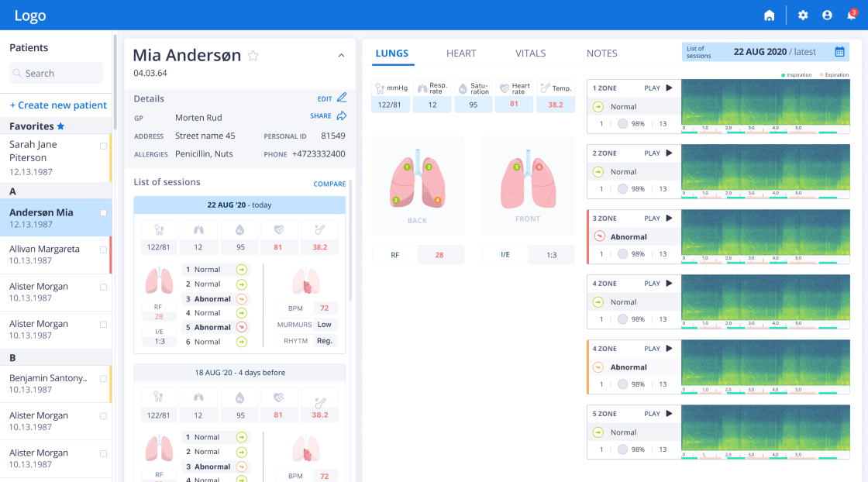Click the patient Search input field
The width and height of the screenshot is (868, 482).
pyautogui.click(x=57, y=74)
